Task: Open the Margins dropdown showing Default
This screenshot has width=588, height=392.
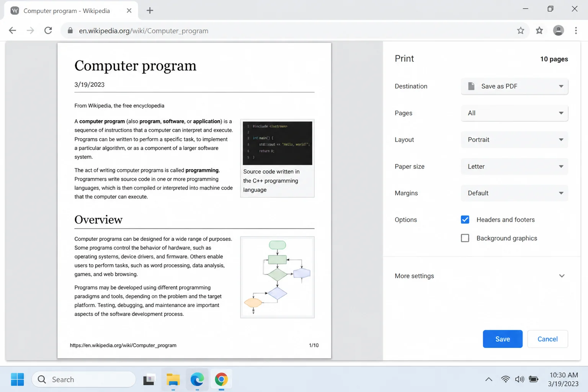Action: pos(514,193)
